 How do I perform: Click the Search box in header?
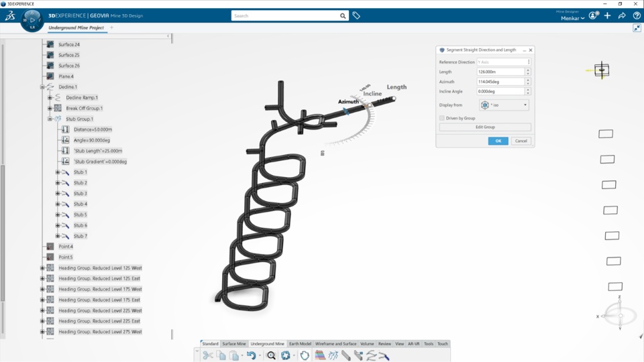pos(285,15)
